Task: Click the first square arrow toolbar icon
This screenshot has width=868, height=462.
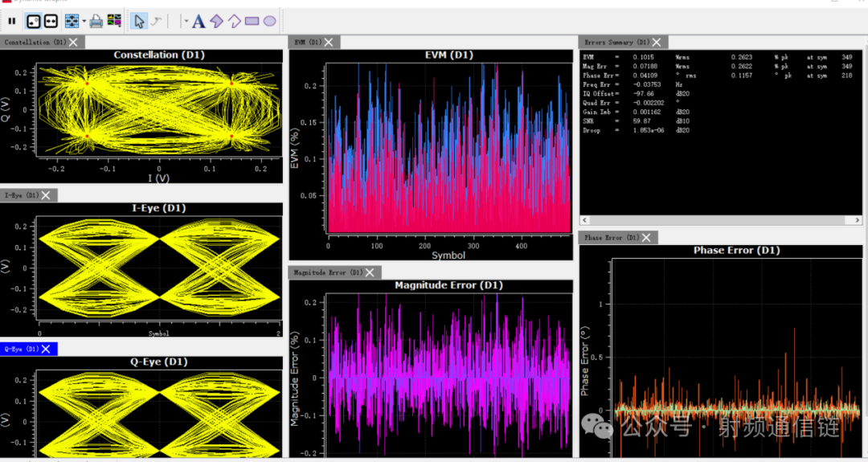Action: coord(34,21)
